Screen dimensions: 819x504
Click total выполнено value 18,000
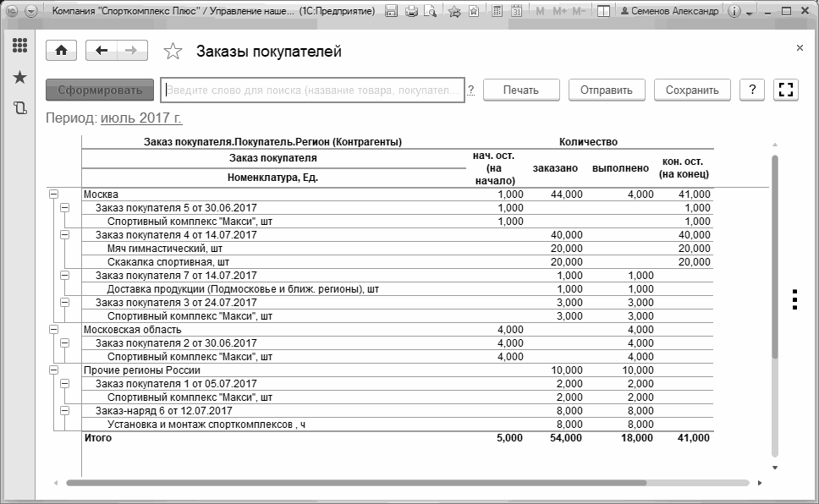click(637, 438)
